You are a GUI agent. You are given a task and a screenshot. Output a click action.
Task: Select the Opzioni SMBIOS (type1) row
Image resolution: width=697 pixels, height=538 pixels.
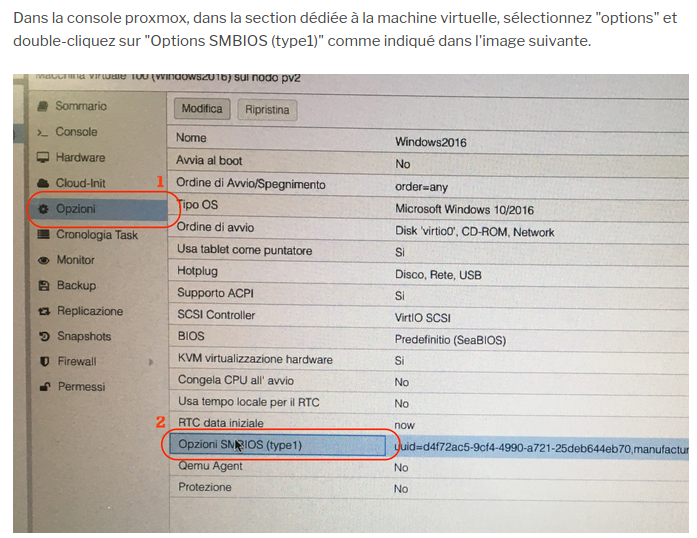240,445
